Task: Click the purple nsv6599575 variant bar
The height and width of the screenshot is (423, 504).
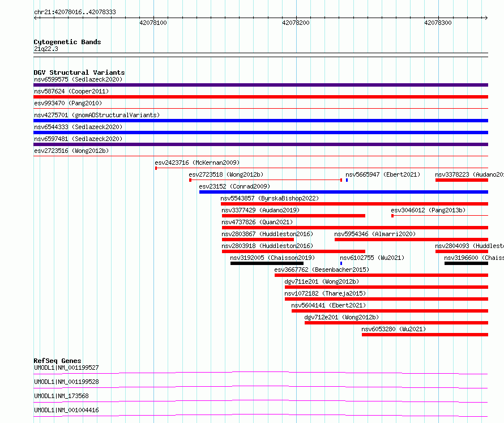Action: [260, 85]
